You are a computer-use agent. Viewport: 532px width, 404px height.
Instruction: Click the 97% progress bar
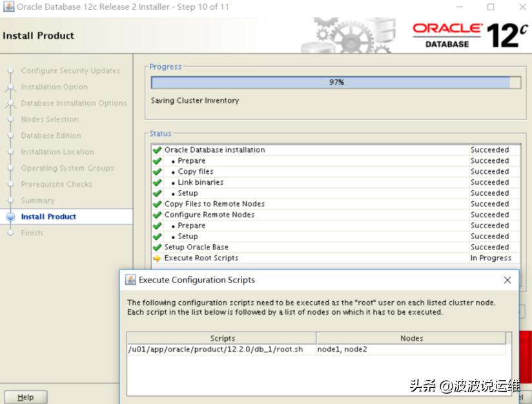(336, 82)
